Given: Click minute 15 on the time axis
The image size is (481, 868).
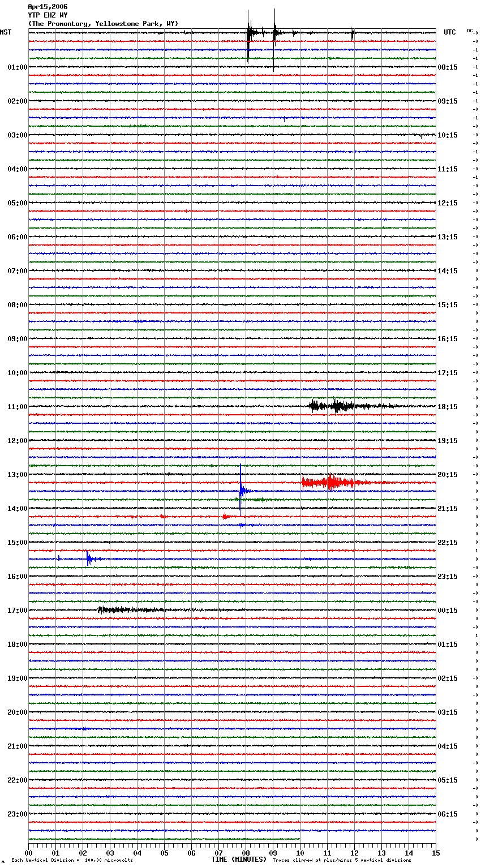Looking at the screenshot, I should 436,853.
